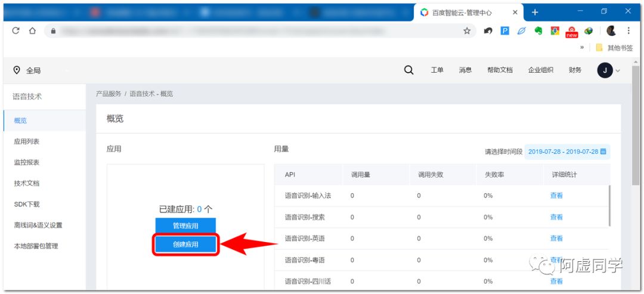The width and height of the screenshot is (644, 294).
Task: Click the 创建应用 button
Action: pyautogui.click(x=185, y=245)
